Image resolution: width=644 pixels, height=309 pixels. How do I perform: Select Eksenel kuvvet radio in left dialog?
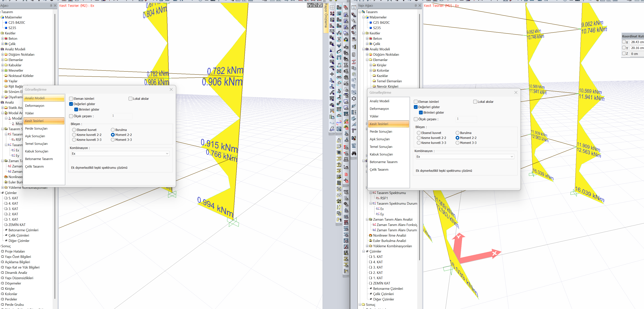click(74, 130)
